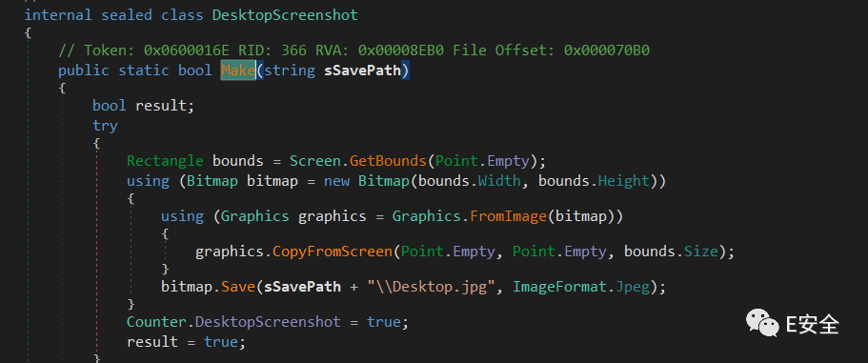
Task: Click the Screen class reference
Action: tap(315, 161)
